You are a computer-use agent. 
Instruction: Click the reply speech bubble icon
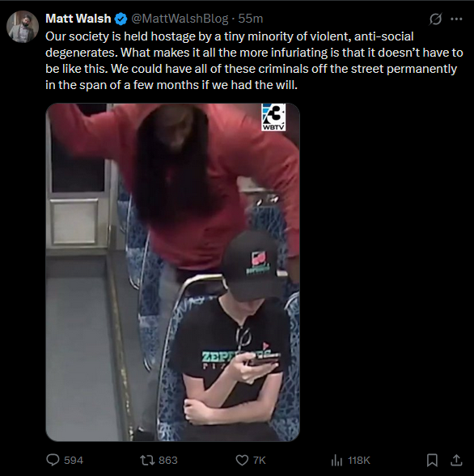tap(53, 460)
